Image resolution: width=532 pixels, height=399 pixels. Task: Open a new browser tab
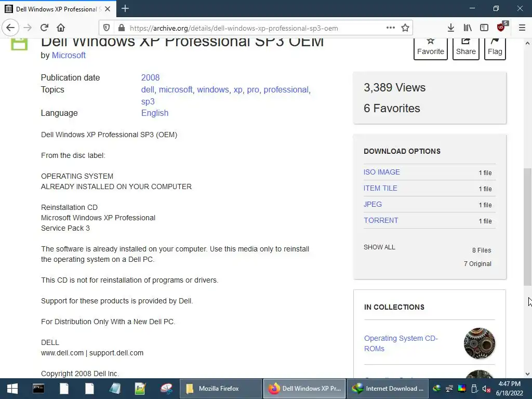[125, 8]
